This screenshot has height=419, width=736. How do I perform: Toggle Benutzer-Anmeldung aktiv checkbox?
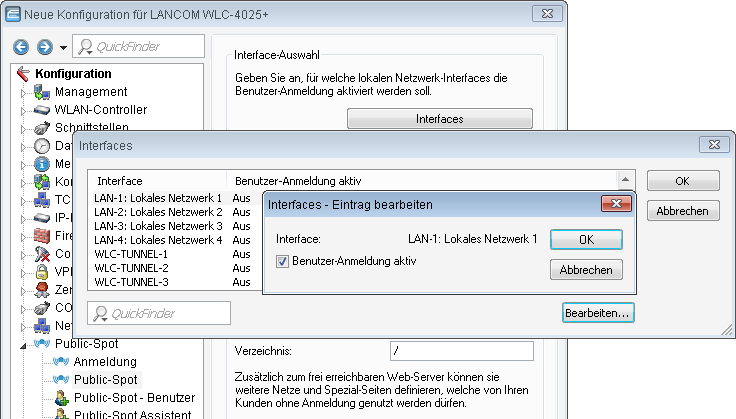283,261
